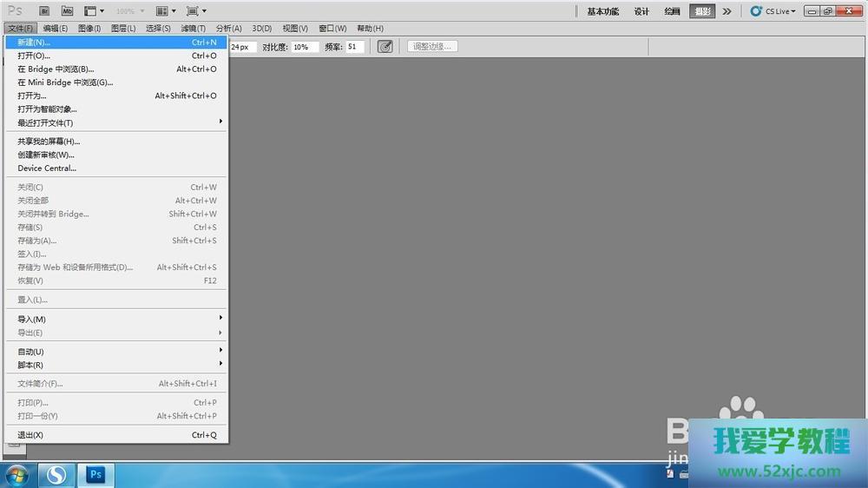Open the view extras dropdown
This screenshot has width=868, height=488.
click(x=94, y=11)
